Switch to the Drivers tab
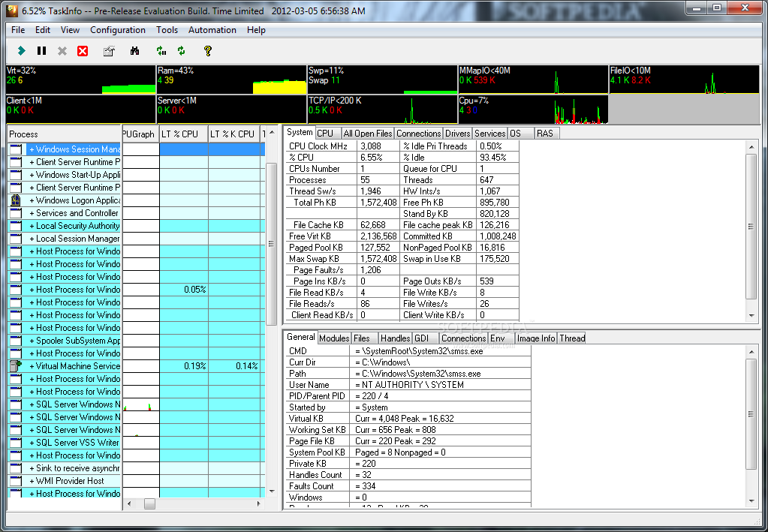 [457, 134]
